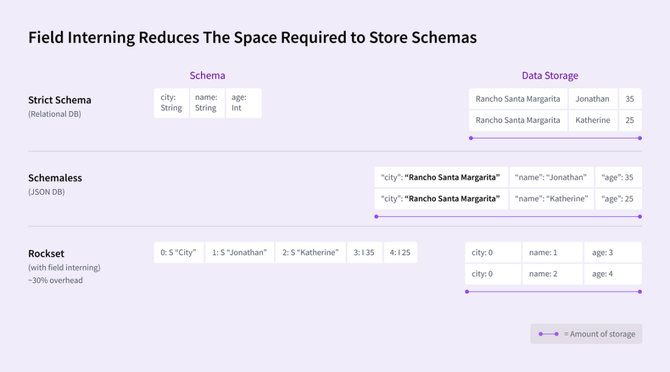The width and height of the screenshot is (670, 372).
Task: Click the '"name": "Jonathan"' JSON cell
Action: (551, 177)
